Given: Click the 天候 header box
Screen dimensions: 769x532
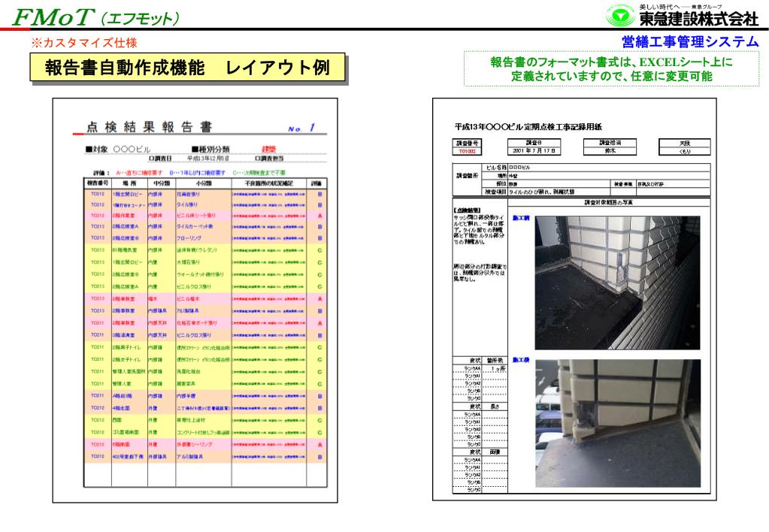Looking at the screenshot, I should (x=685, y=144).
